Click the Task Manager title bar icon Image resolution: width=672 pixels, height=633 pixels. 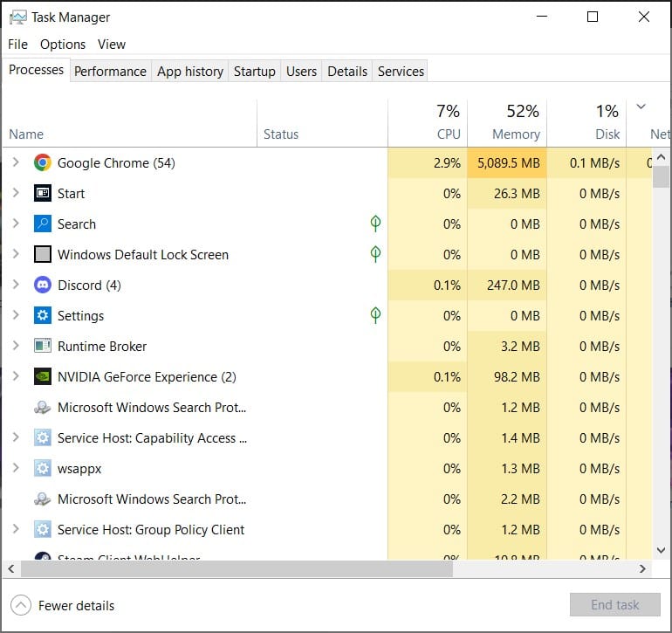[18, 17]
